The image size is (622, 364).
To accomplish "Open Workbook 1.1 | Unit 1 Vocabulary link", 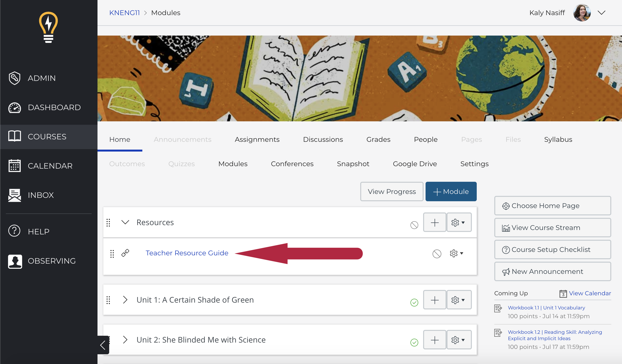I will click(x=546, y=308).
